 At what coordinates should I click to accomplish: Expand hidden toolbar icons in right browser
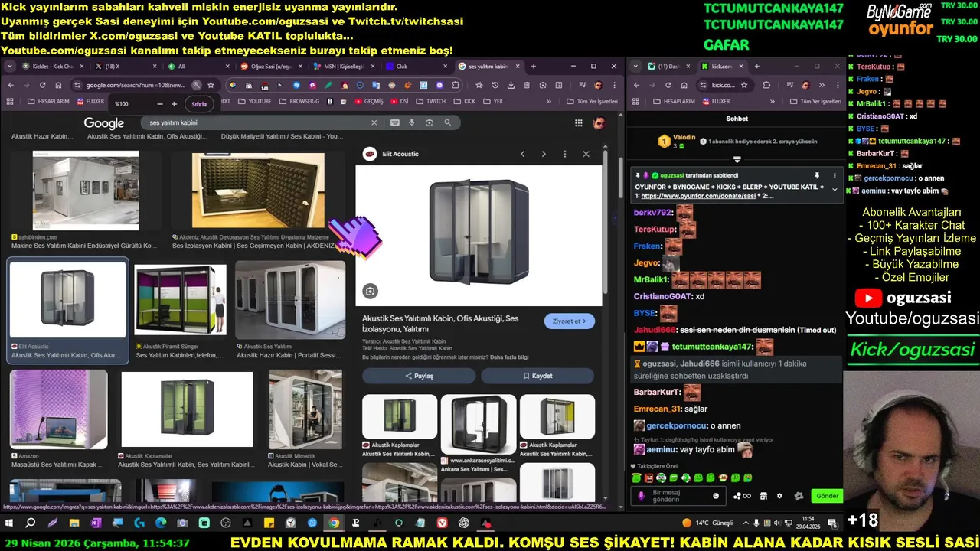click(x=822, y=85)
